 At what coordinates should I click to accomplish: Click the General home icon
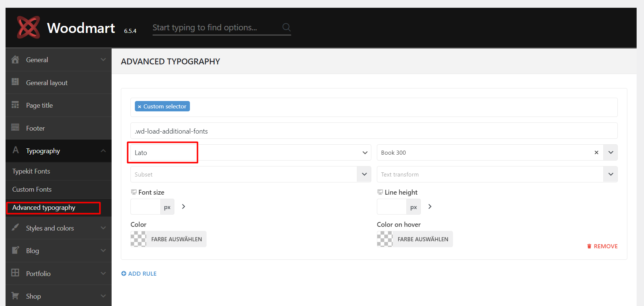tap(15, 60)
